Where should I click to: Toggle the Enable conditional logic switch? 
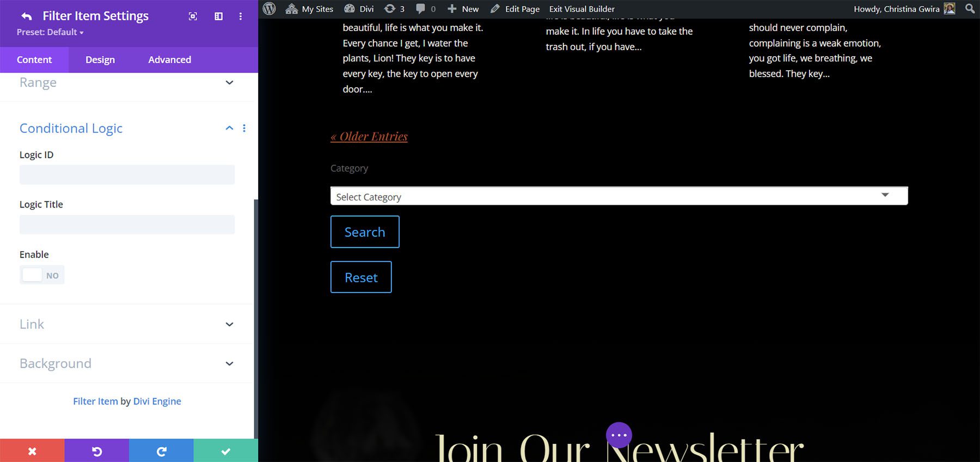[42, 275]
